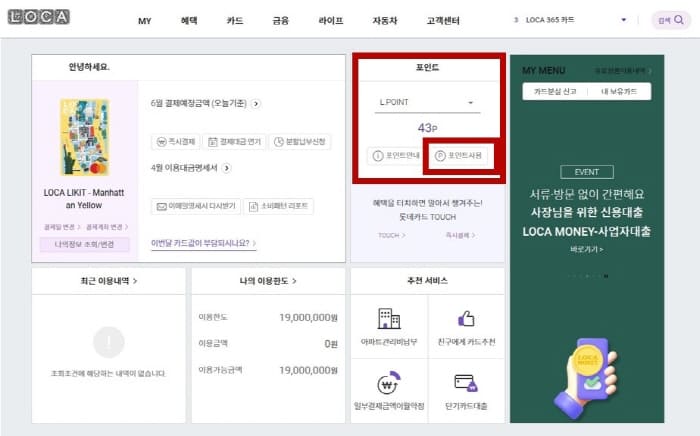Image resolution: width=700 pixels, height=436 pixels.
Task: Click the EVENT badge on banner
Action: 587,172
